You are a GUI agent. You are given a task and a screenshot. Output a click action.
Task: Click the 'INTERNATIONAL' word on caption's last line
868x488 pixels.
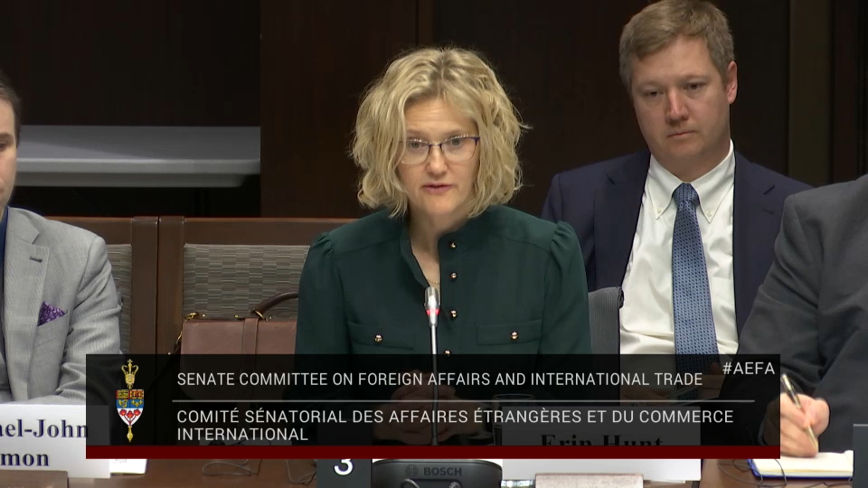point(242,435)
